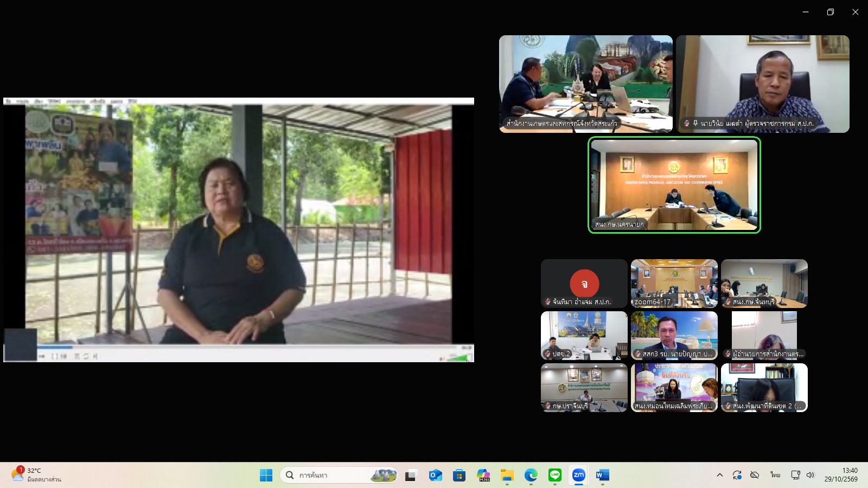The width and height of the screenshot is (868, 488).
Task: Select the สนง.พัฒนาที่ดินเขต 2 participant tile
Action: click(764, 388)
